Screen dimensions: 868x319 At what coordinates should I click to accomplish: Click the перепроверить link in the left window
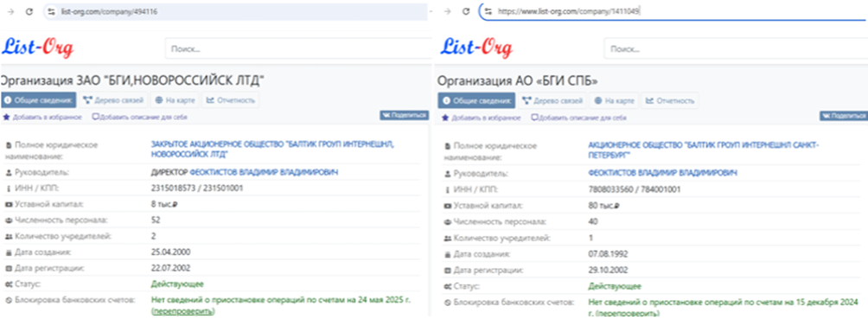(x=182, y=312)
